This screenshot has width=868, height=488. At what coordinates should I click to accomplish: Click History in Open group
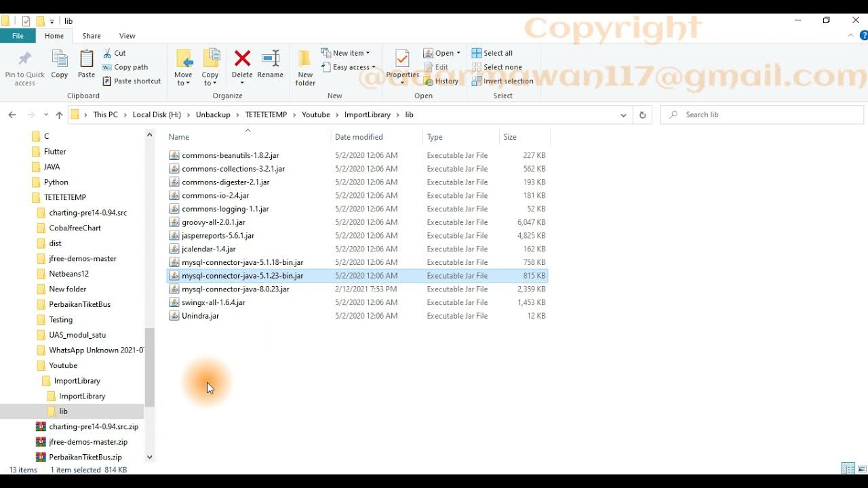pyautogui.click(x=441, y=81)
